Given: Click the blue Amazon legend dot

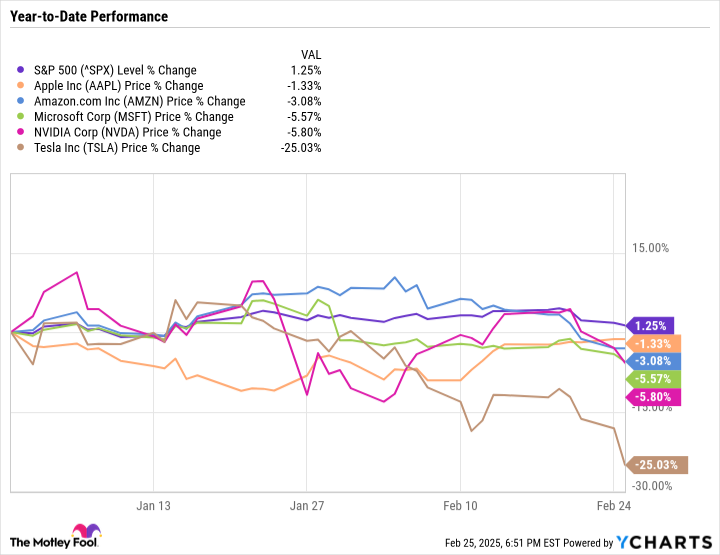Looking at the screenshot, I should click(x=22, y=101).
